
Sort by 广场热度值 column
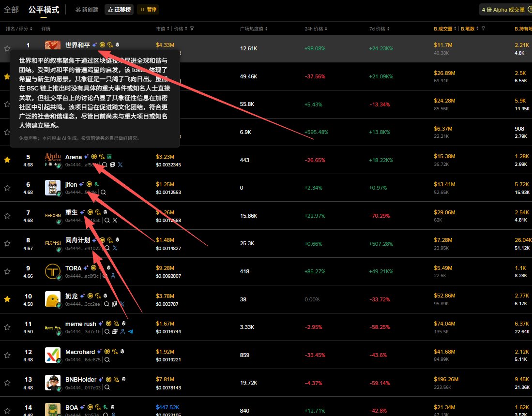[x=254, y=29]
